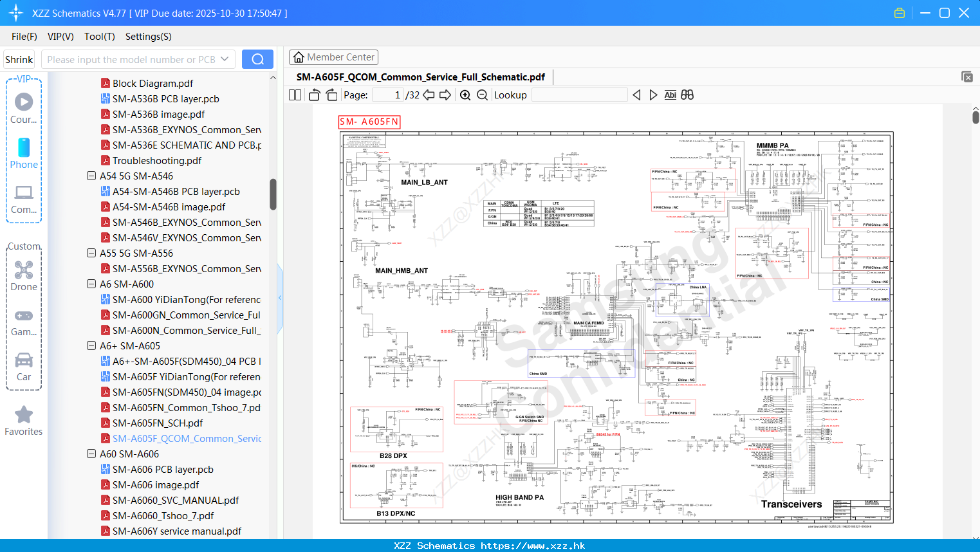Screen dimensions: 980x552
Task: Click the Shrink button
Action: point(19,59)
